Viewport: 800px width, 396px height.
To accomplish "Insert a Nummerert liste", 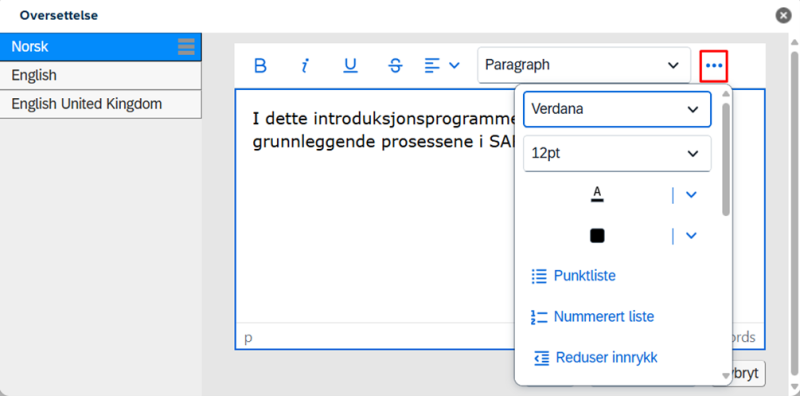I will (592, 317).
